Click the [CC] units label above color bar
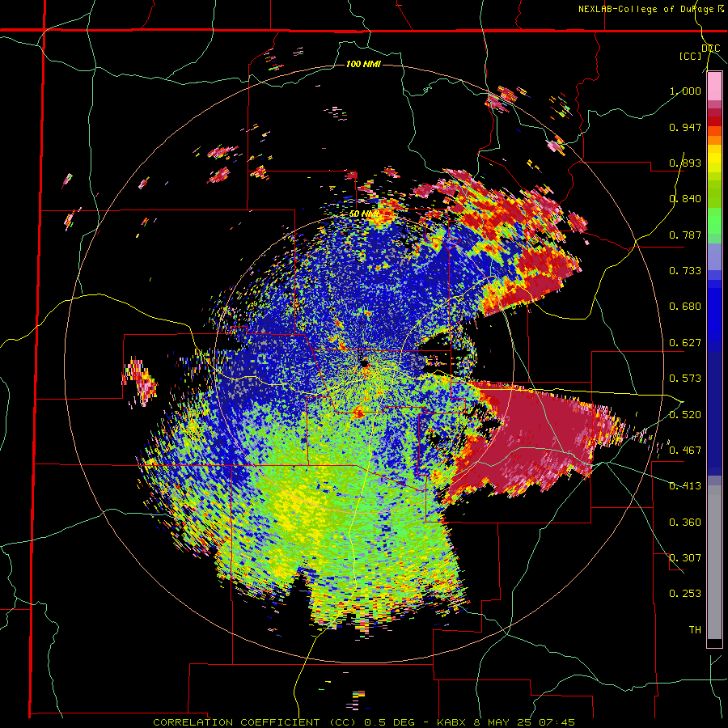The width and height of the screenshot is (728, 728). tap(691, 56)
